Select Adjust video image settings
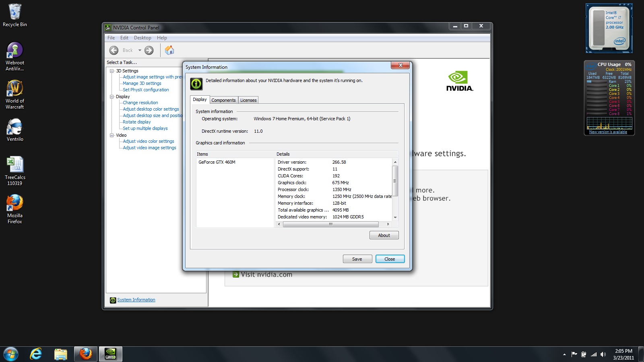This screenshot has width=644, height=362. tap(149, 148)
